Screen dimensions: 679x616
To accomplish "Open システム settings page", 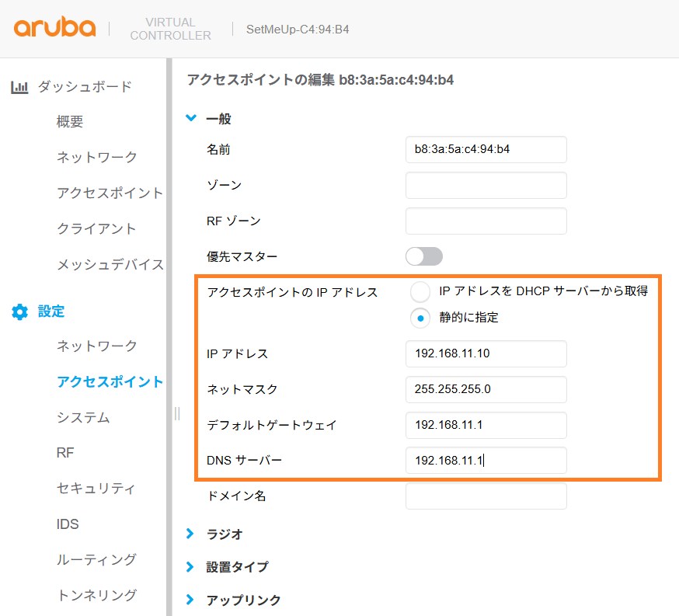I will coord(83,417).
